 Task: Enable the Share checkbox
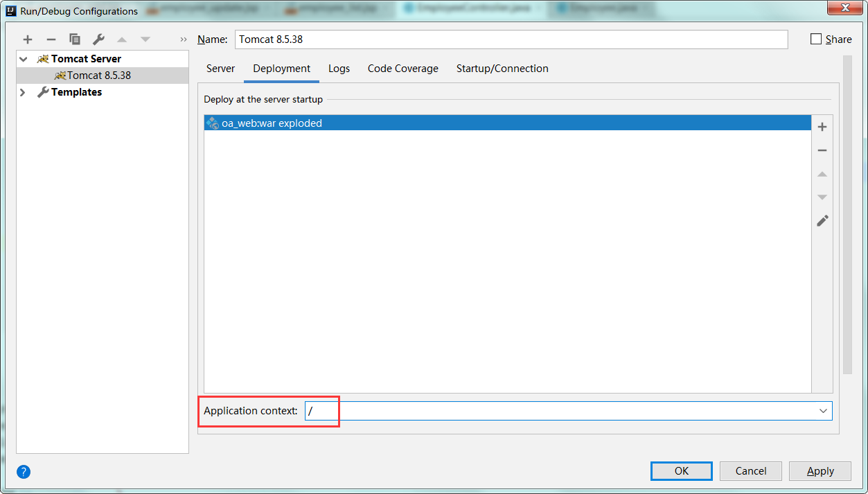816,39
